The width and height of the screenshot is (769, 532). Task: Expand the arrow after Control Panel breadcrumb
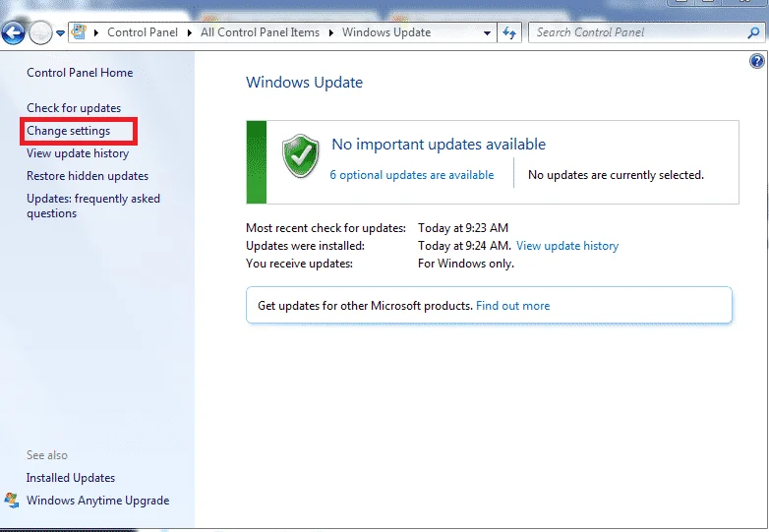point(190,32)
